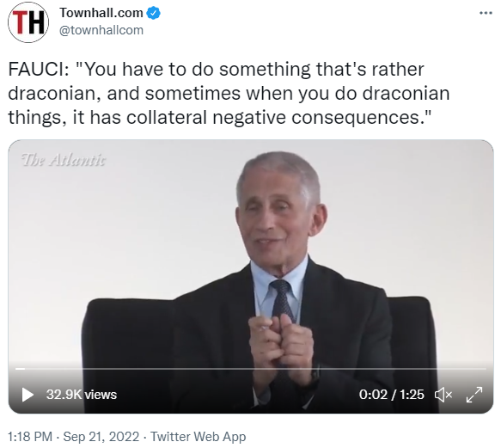This screenshot has width=501, height=448.
Task: Click The Atlantic watermark on the video
Action: [63, 160]
